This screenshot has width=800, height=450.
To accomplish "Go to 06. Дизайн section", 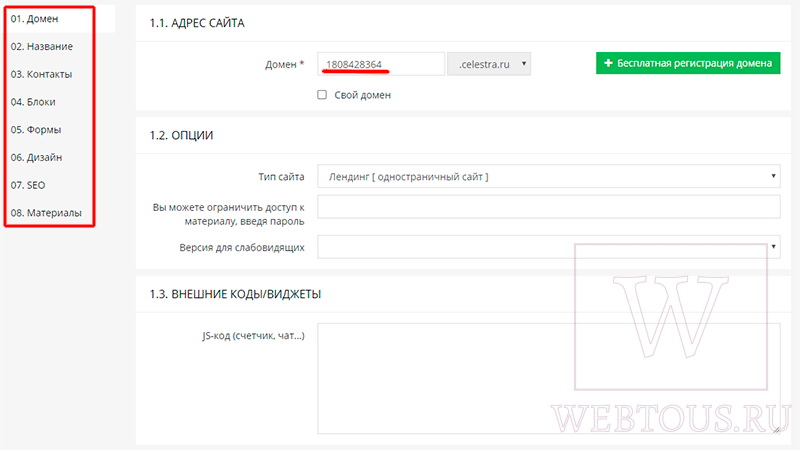I will [36, 157].
